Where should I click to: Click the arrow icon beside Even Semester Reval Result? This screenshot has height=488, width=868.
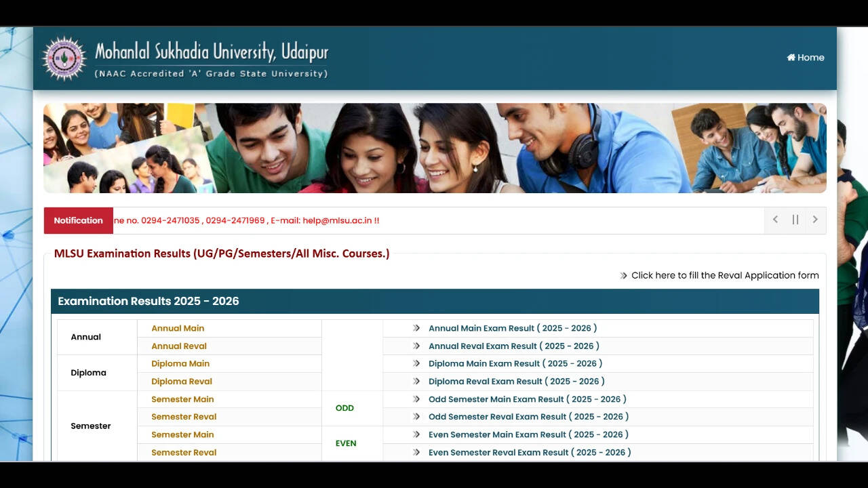416,452
